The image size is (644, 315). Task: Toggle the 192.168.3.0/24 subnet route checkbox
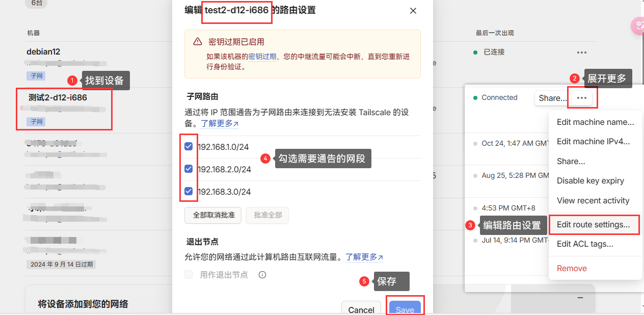click(x=189, y=191)
